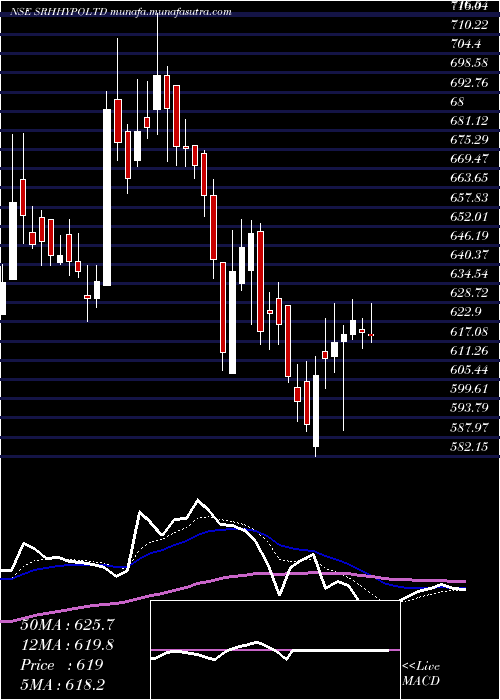Click the 634.54 price axis label

click(469, 275)
